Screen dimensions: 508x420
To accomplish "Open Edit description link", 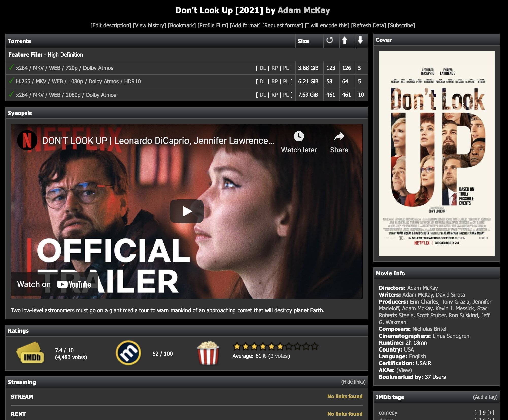I will coord(111,25).
